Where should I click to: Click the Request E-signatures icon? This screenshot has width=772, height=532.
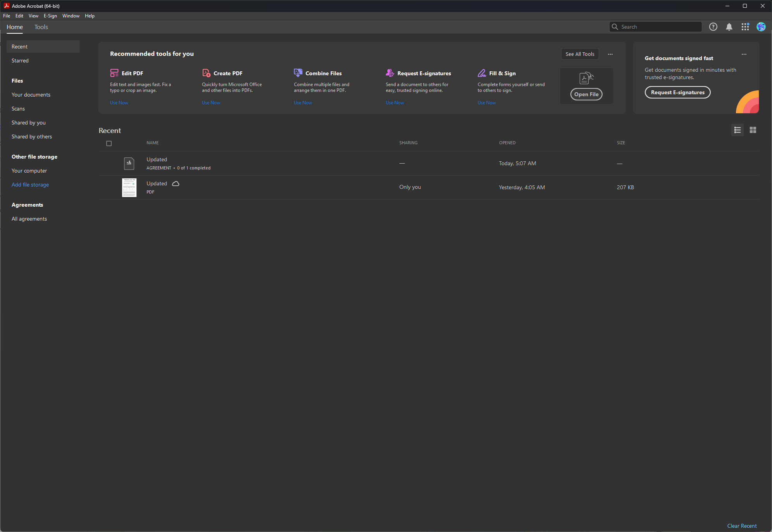pyautogui.click(x=390, y=73)
